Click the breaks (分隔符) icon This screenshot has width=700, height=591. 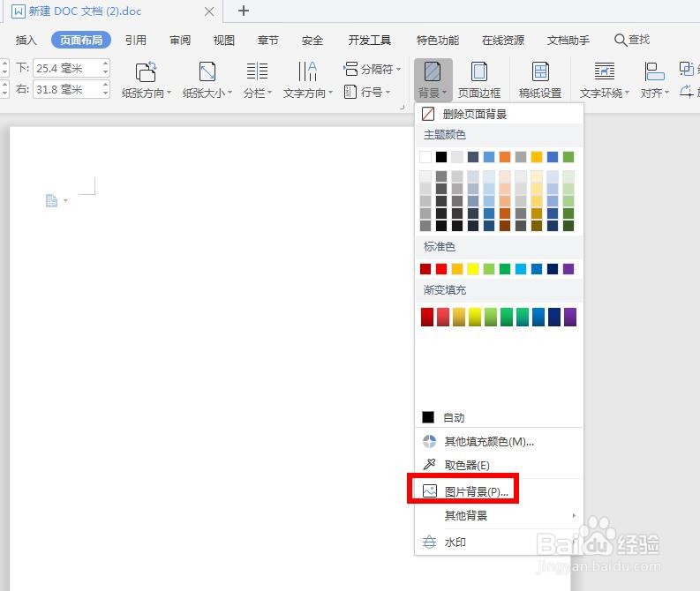tap(351, 69)
